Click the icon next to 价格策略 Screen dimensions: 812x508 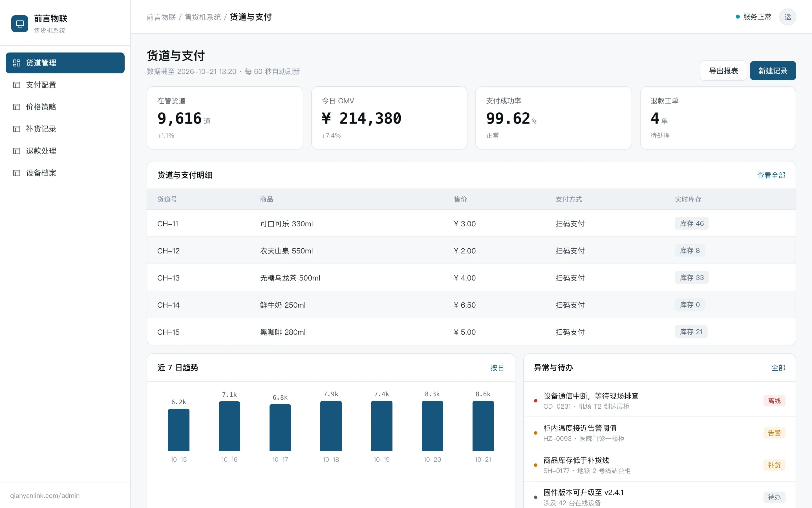pos(16,107)
